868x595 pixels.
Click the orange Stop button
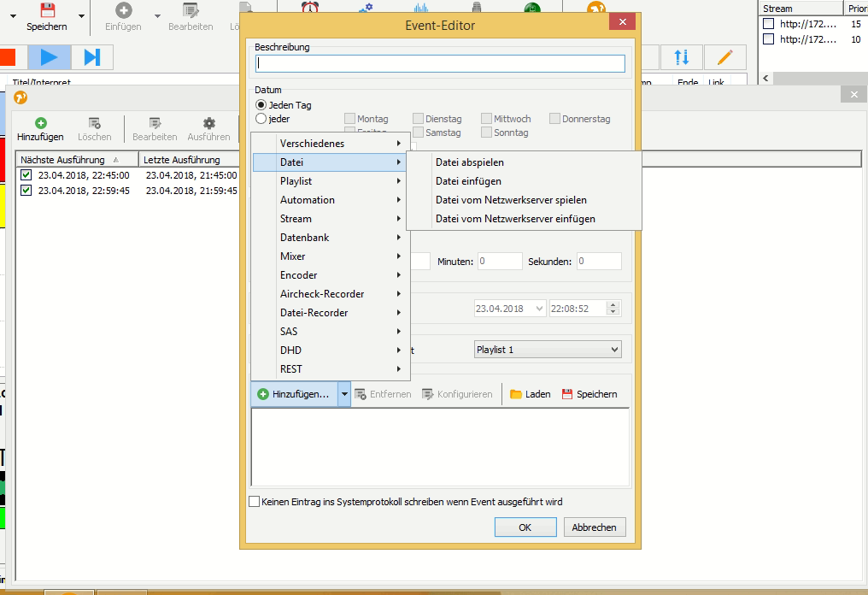[x=9, y=57]
